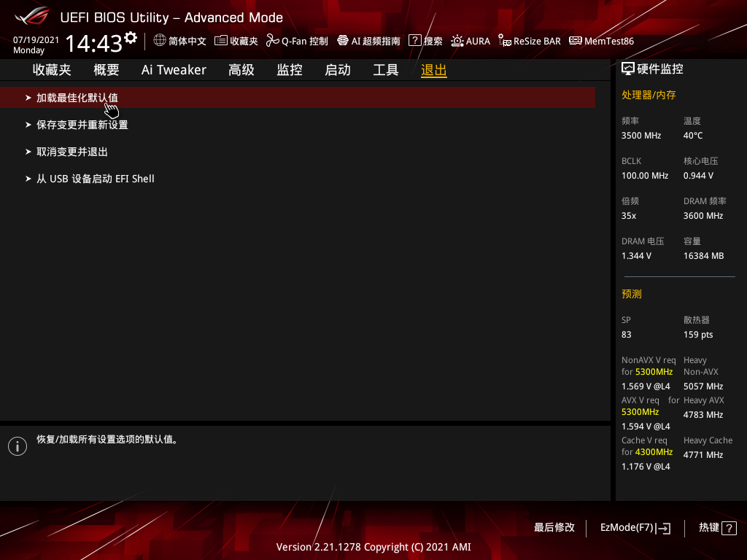Open Q-Fan 控制 settings
The image size is (747, 560).
tap(298, 41)
